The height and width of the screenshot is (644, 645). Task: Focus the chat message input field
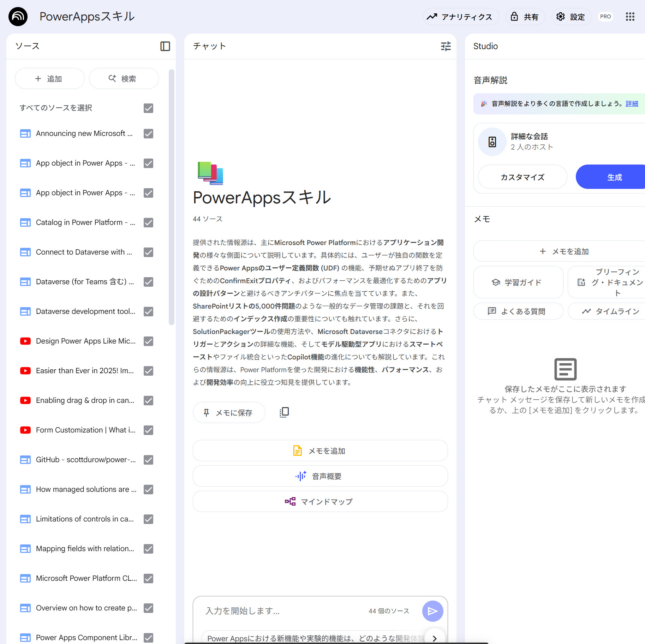pos(282,611)
